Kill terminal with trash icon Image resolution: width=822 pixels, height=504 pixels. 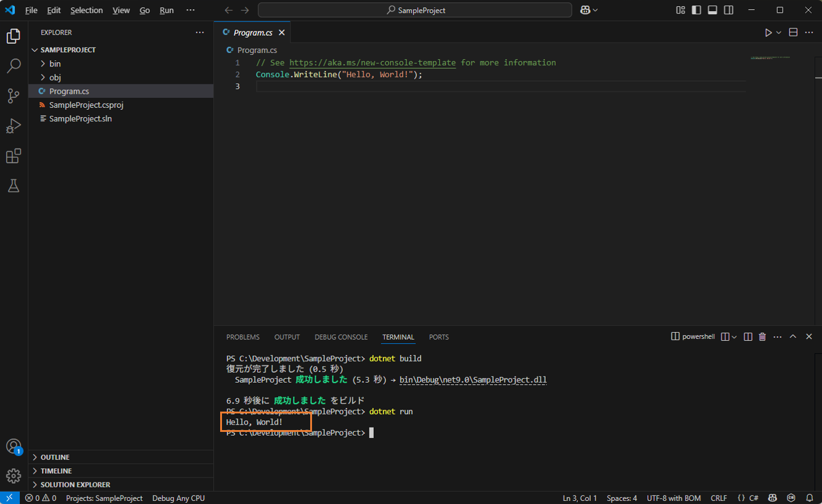tap(762, 337)
